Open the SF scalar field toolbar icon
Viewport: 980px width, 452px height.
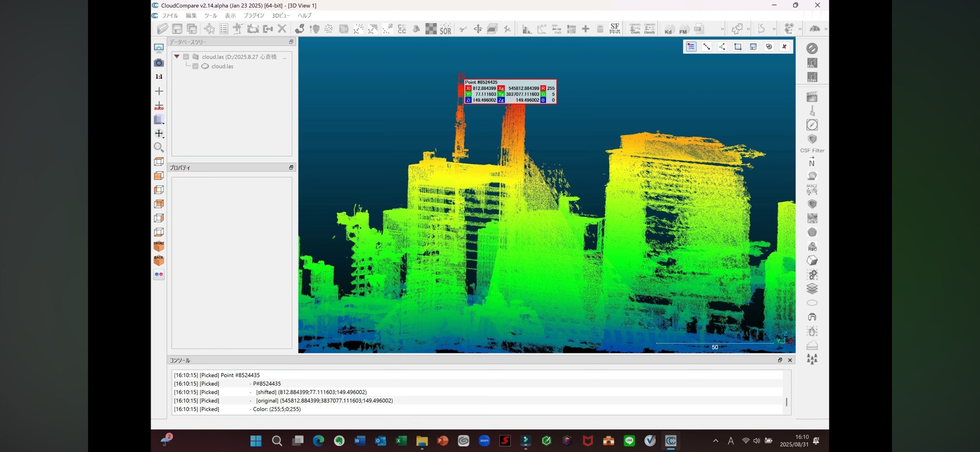(x=615, y=29)
